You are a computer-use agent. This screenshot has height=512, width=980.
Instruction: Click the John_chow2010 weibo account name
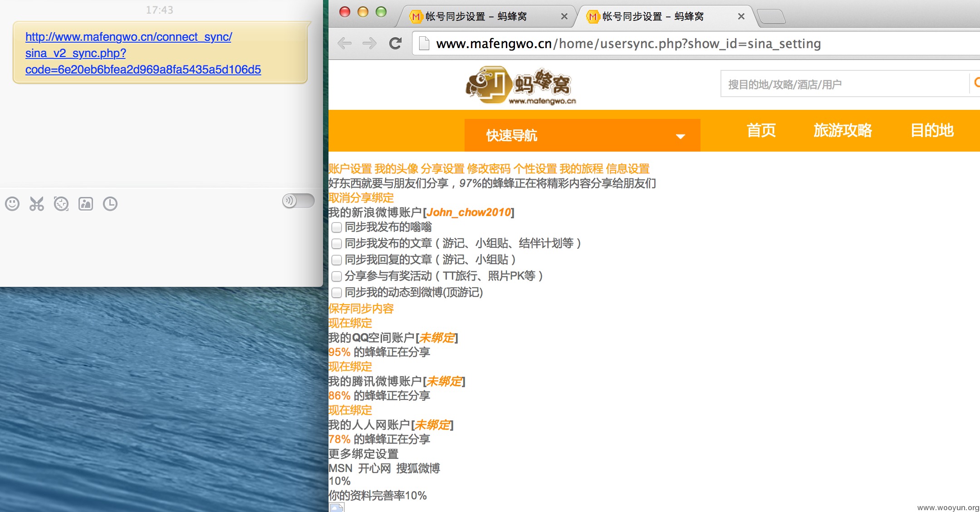tap(469, 212)
